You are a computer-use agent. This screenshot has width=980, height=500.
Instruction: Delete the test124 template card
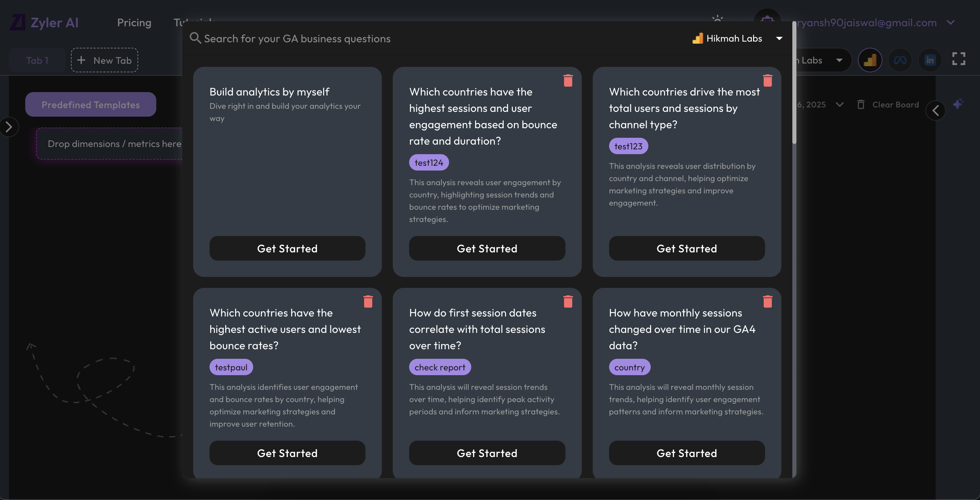click(567, 80)
